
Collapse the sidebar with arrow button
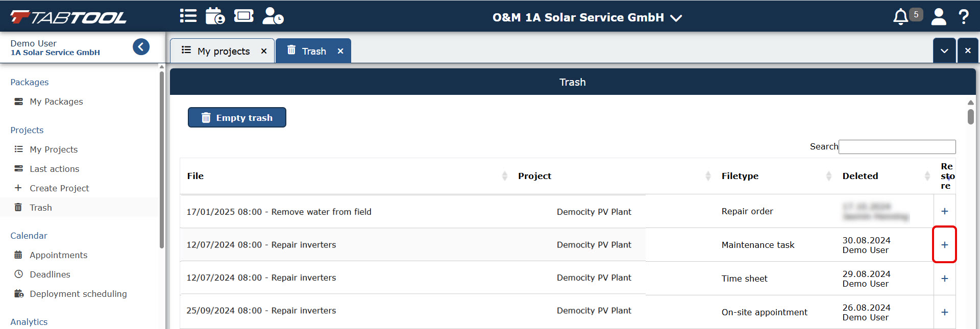coord(141,47)
